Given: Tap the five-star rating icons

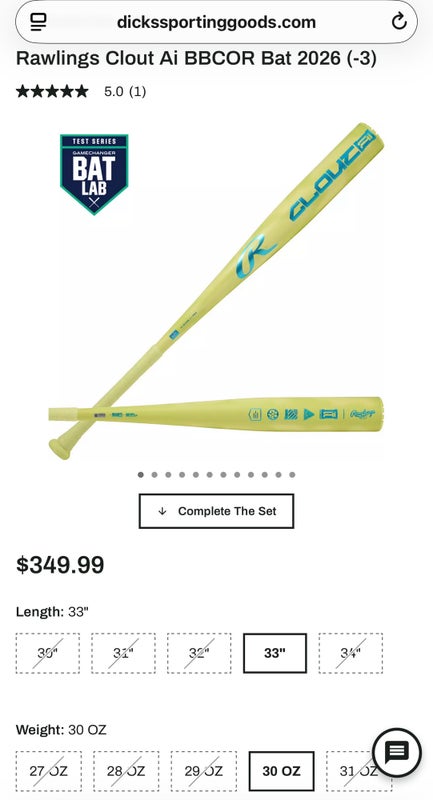Looking at the screenshot, I should click(52, 92).
